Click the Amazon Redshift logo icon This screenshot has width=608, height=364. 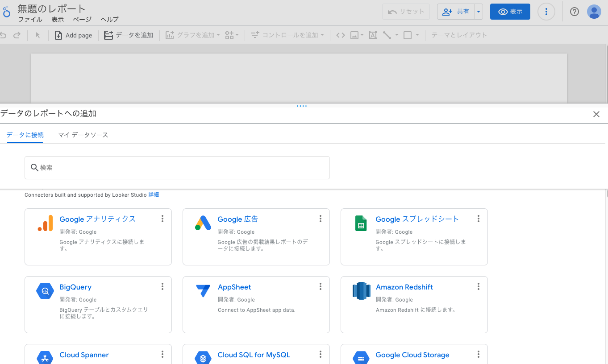(x=361, y=291)
